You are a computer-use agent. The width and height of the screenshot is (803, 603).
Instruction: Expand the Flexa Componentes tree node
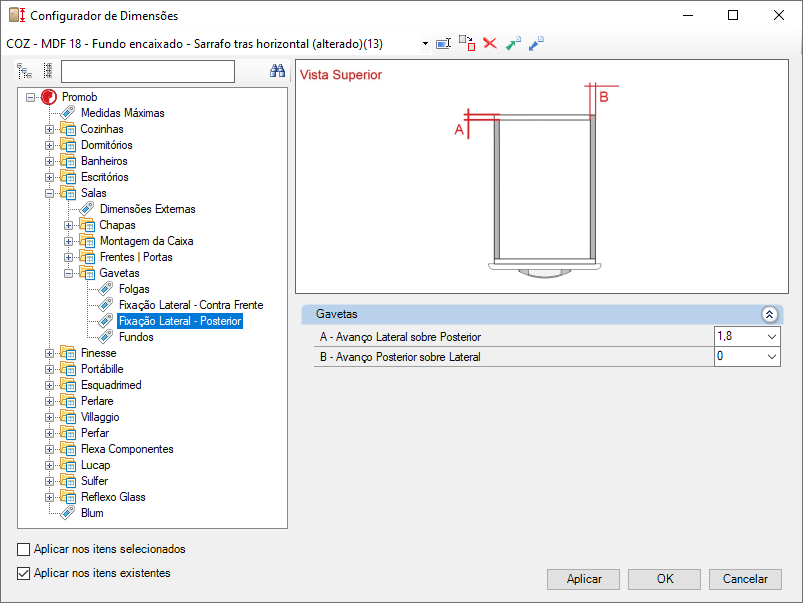49,449
